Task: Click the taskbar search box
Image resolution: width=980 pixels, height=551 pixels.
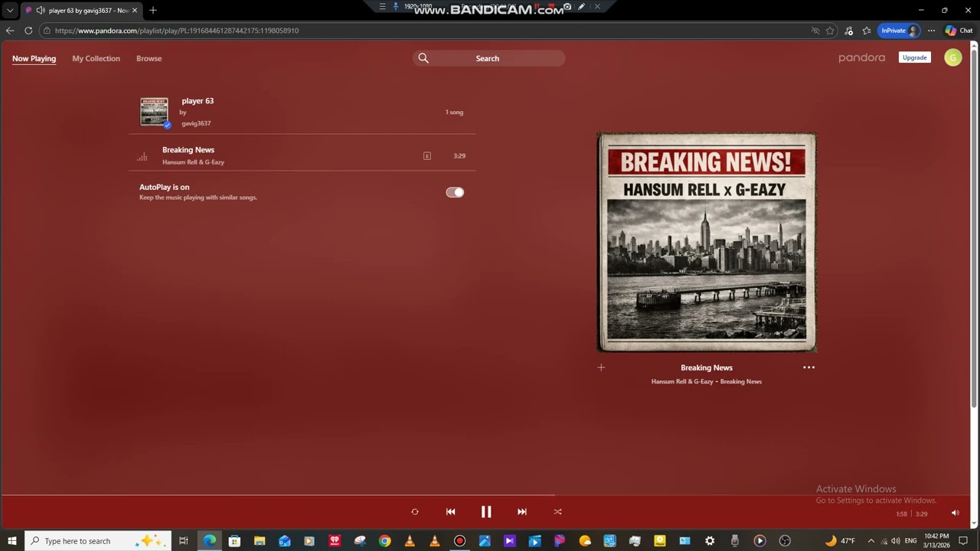Action: (100, 541)
